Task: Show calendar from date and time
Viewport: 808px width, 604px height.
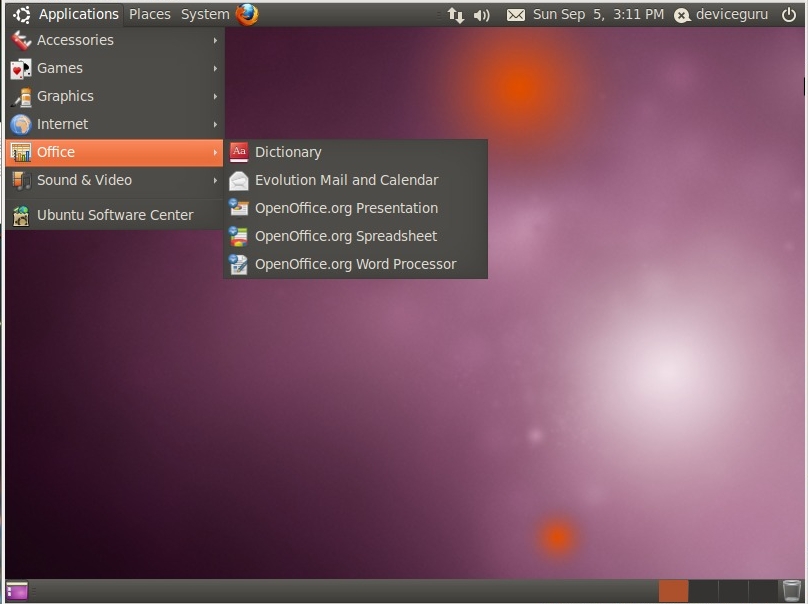Action: [598, 14]
